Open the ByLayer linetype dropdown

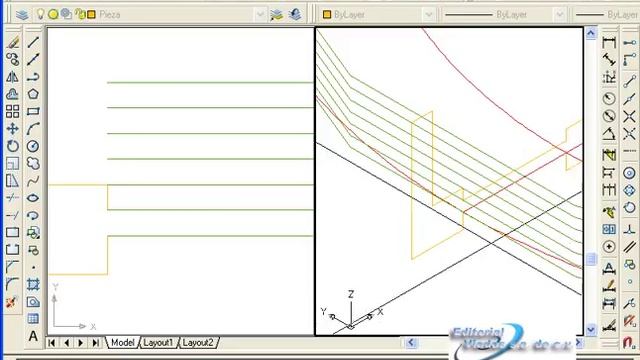(x=560, y=15)
